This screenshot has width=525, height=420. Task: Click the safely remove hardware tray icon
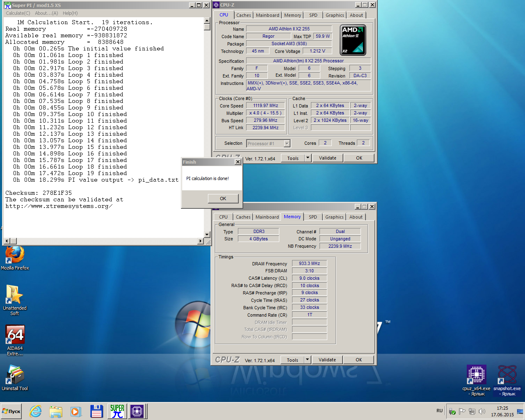tap(452, 411)
